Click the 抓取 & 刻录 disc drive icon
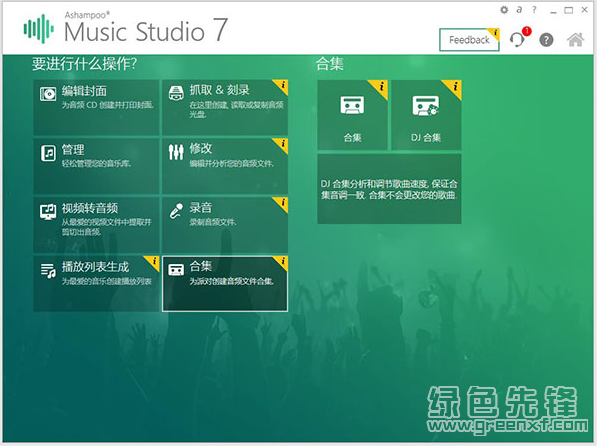 click(x=176, y=93)
